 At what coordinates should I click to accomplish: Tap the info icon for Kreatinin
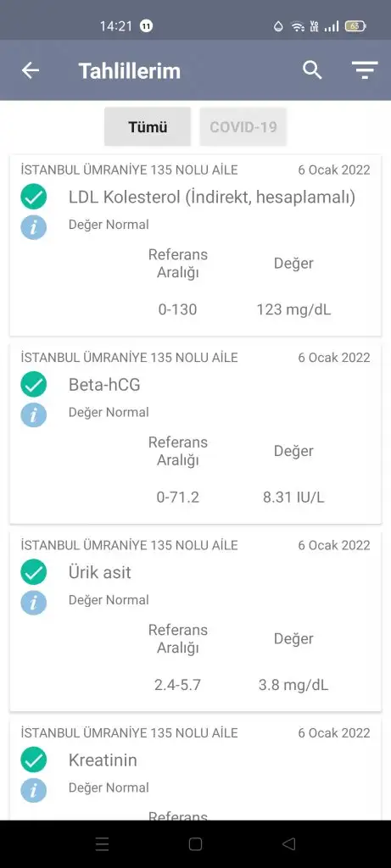[34, 790]
